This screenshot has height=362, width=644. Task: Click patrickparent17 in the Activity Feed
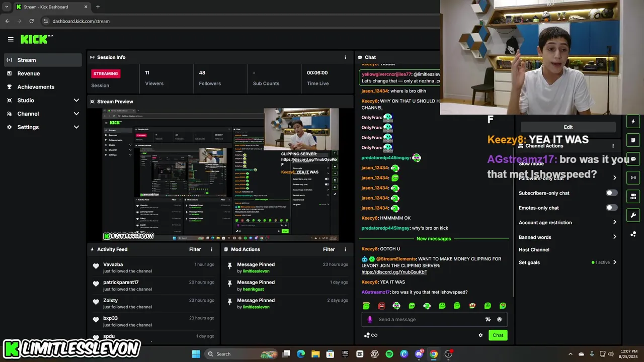pyautogui.click(x=121, y=283)
